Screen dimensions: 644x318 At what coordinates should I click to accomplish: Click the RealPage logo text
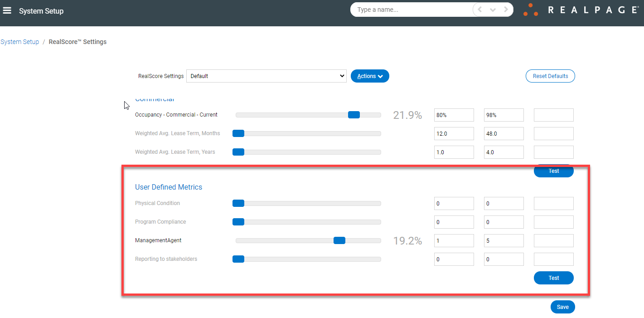point(594,9)
